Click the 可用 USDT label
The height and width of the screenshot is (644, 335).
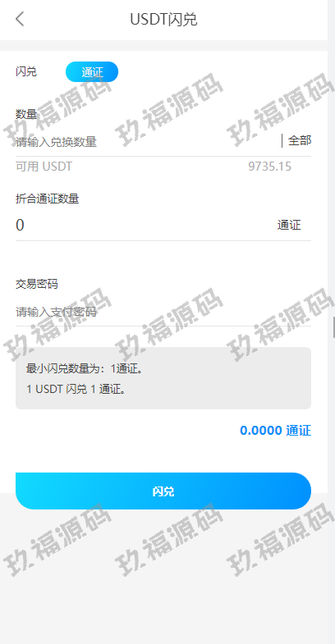click(x=44, y=167)
